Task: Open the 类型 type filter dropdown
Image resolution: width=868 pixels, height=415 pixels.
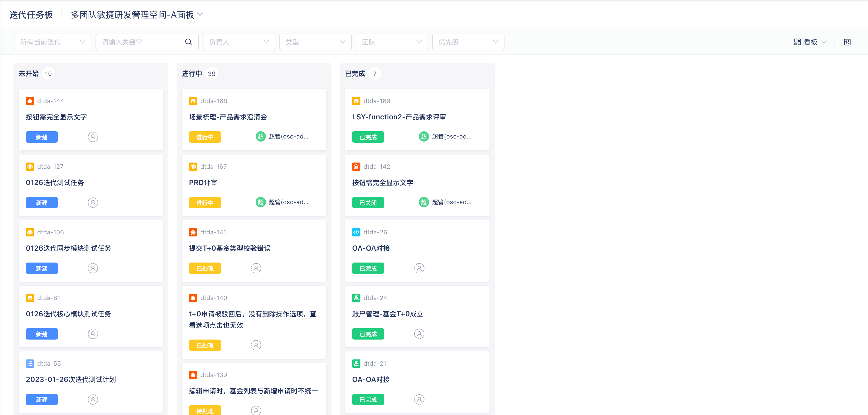Action: click(x=315, y=42)
